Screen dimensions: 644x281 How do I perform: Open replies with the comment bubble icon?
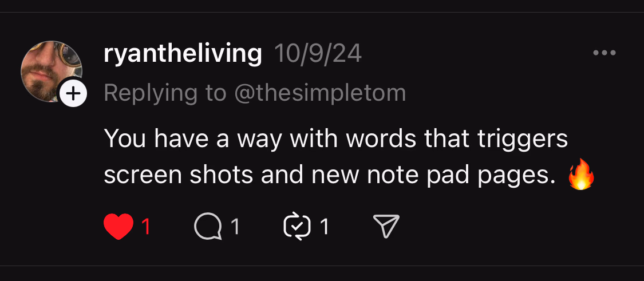coord(207,227)
